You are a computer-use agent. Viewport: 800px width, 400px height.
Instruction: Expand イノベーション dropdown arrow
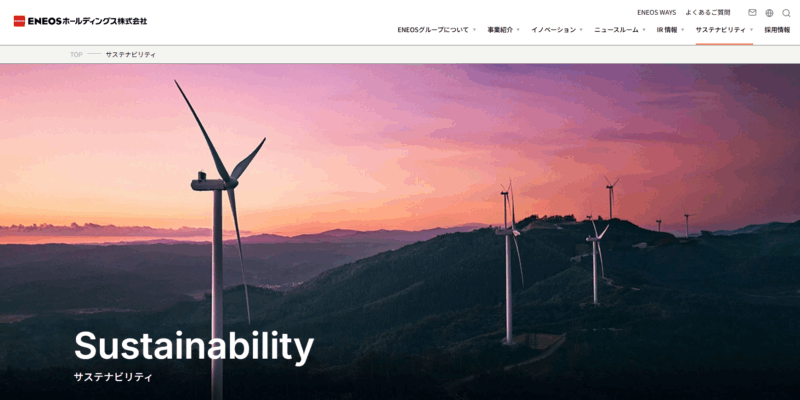click(581, 30)
